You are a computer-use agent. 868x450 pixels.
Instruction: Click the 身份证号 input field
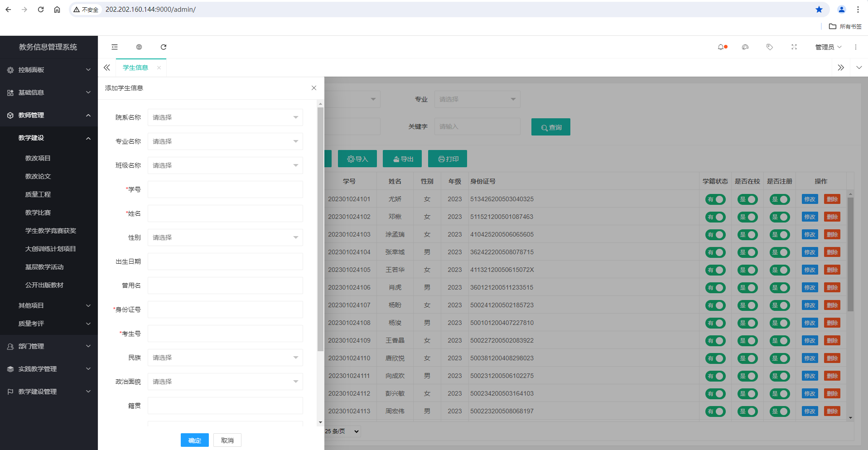click(x=225, y=310)
